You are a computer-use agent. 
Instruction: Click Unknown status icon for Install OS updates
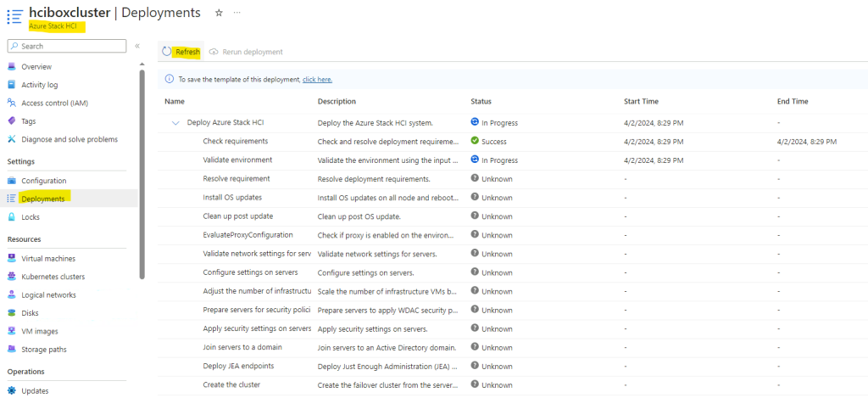point(475,197)
